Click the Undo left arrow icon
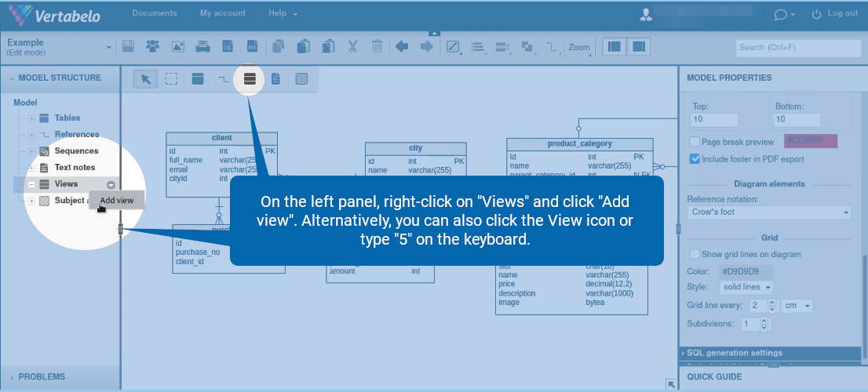868x392 pixels. (x=403, y=46)
